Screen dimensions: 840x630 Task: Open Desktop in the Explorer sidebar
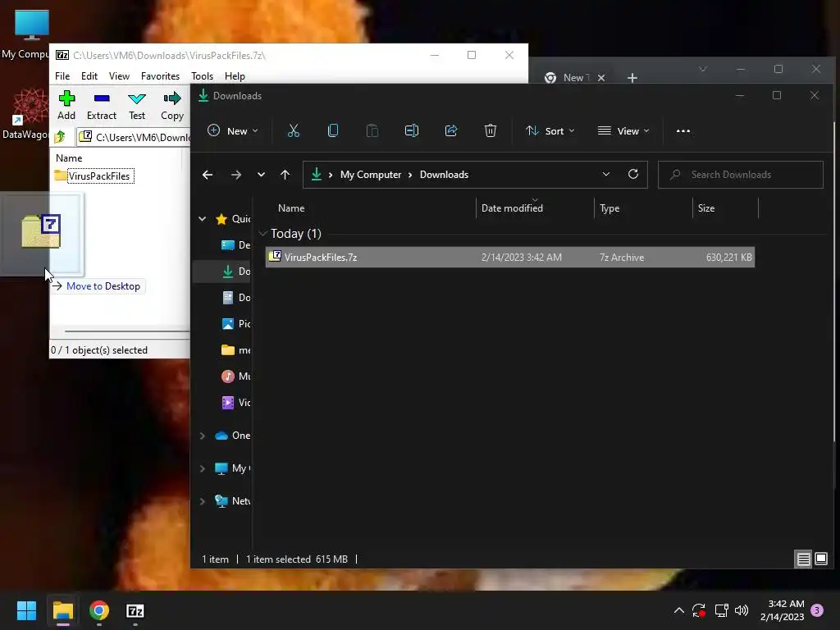(235, 244)
